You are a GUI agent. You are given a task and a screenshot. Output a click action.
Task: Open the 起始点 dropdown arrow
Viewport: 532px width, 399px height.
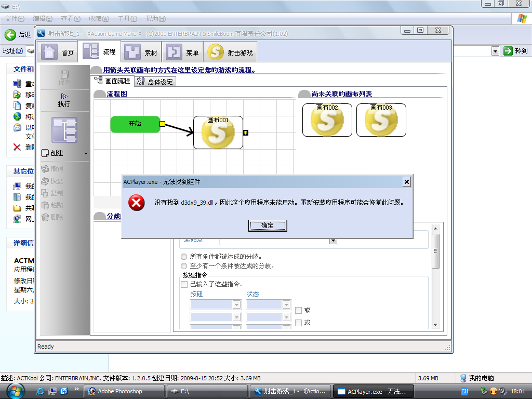[333, 241]
